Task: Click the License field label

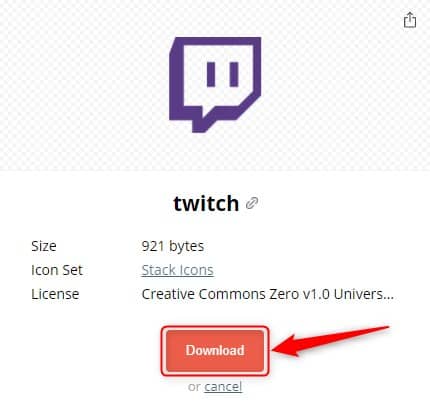Action: [55, 294]
